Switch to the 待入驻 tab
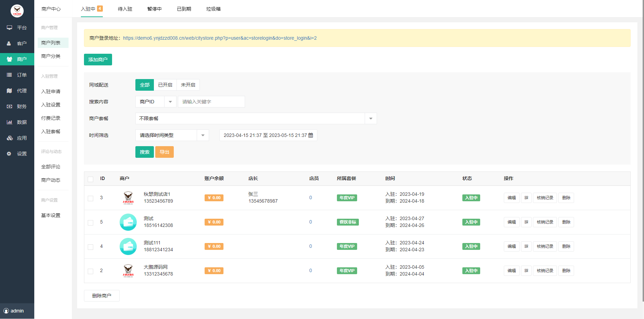Viewport: 644px width, 319px height. coord(124,9)
